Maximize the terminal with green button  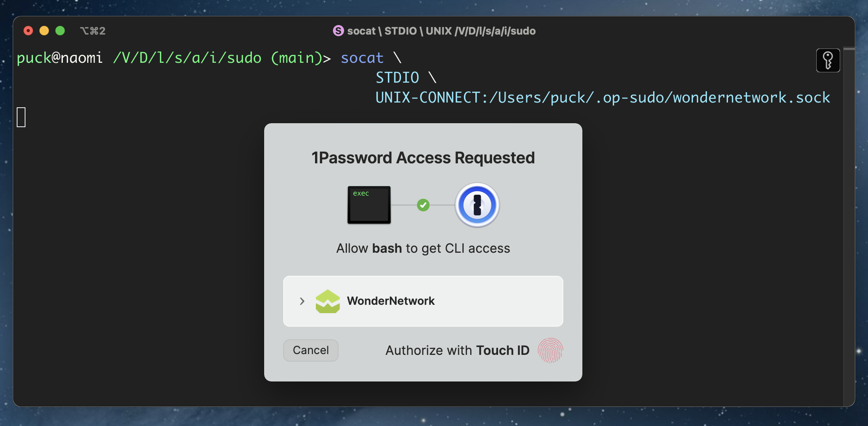point(60,31)
